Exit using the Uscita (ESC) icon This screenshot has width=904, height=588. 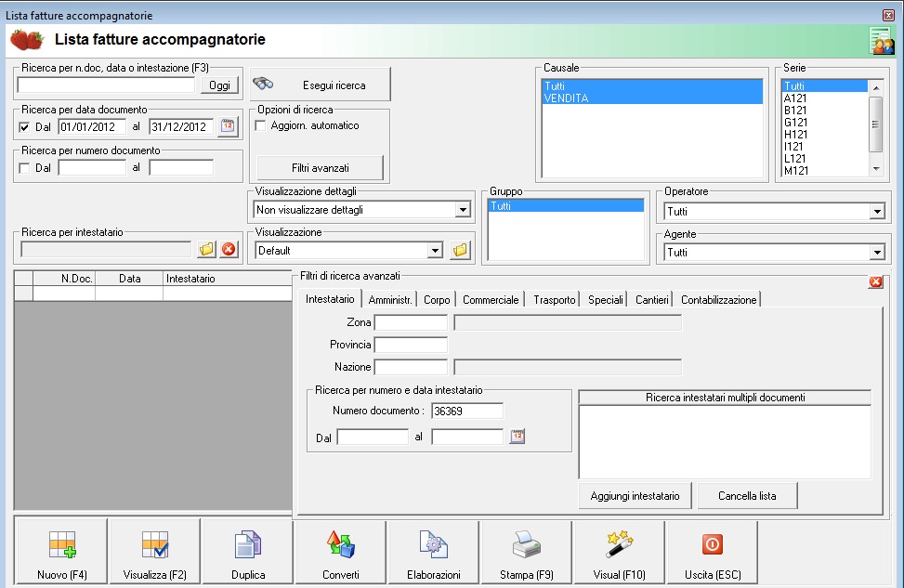point(712,545)
